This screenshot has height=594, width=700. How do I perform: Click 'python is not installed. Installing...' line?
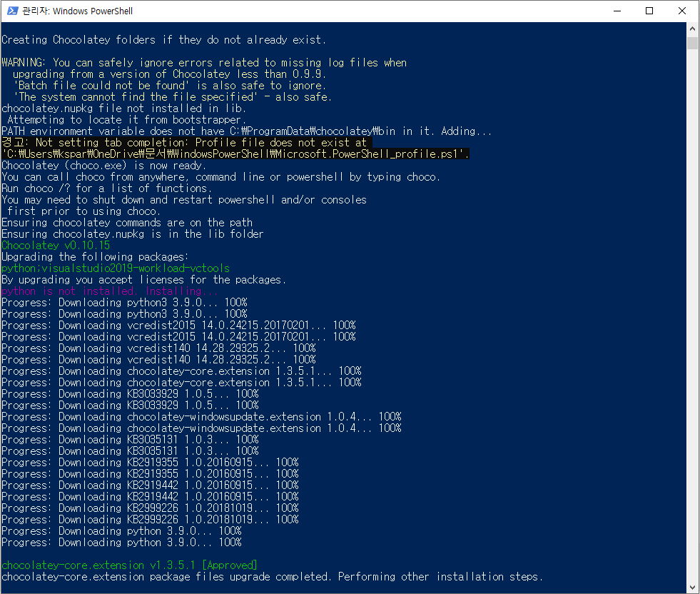pos(109,291)
